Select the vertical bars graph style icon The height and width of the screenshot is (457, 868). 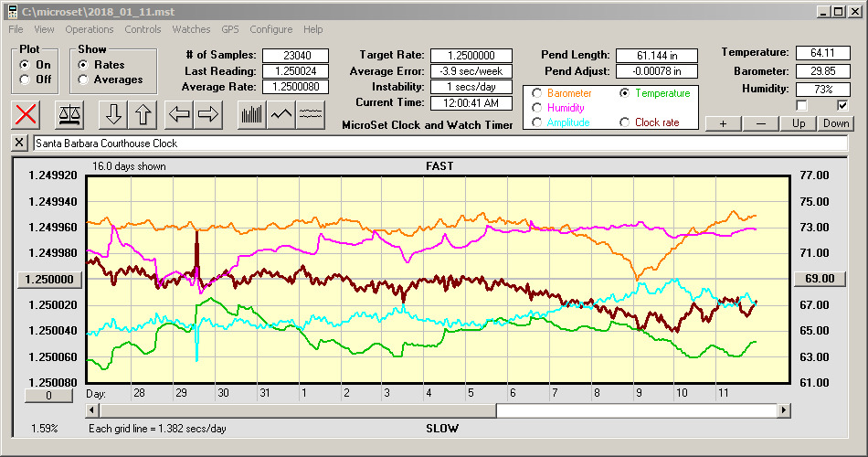point(251,114)
